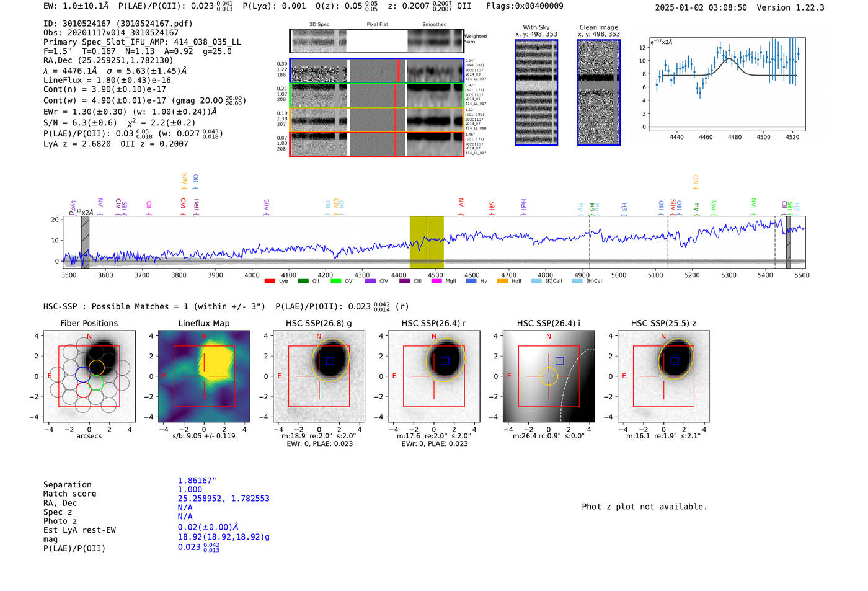Select the (K)CaII legend swatch

point(536,282)
